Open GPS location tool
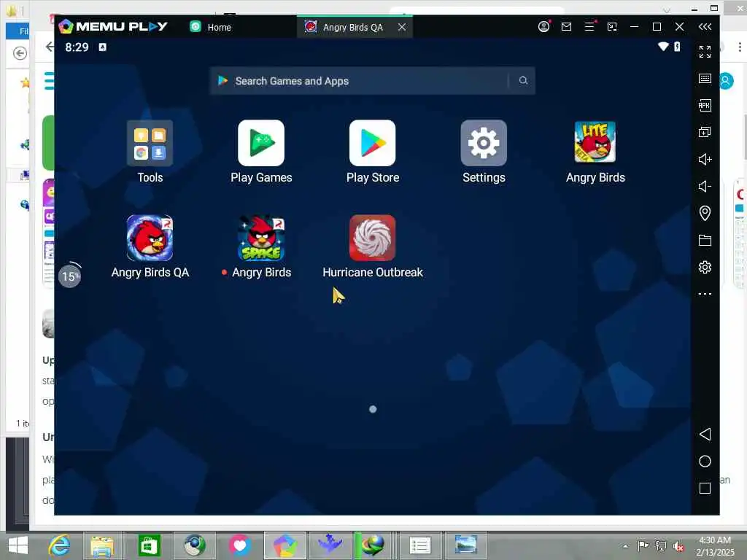Image resolution: width=747 pixels, height=560 pixels. [705, 213]
